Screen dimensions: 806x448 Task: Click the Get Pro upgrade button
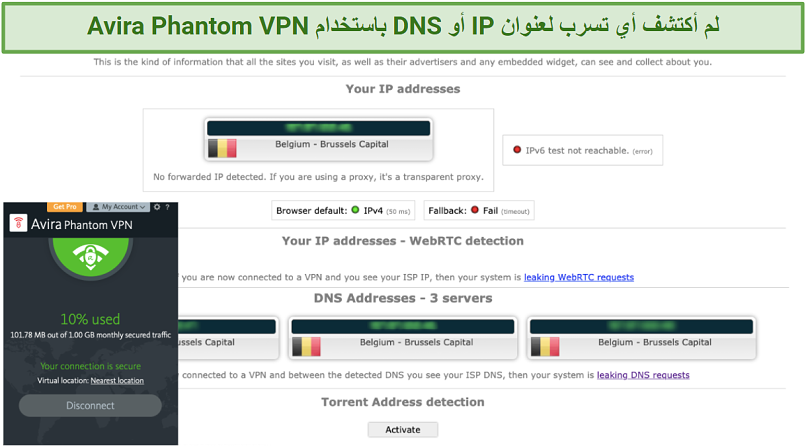[x=65, y=207]
